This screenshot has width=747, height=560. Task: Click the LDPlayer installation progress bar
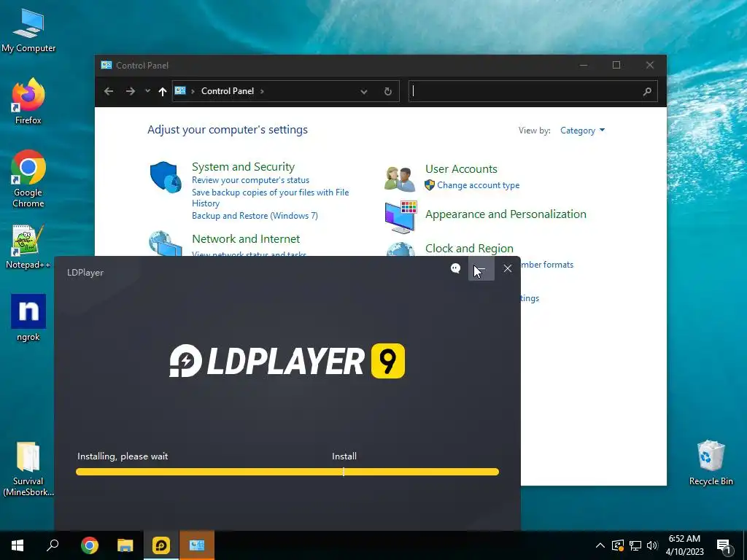click(x=287, y=472)
